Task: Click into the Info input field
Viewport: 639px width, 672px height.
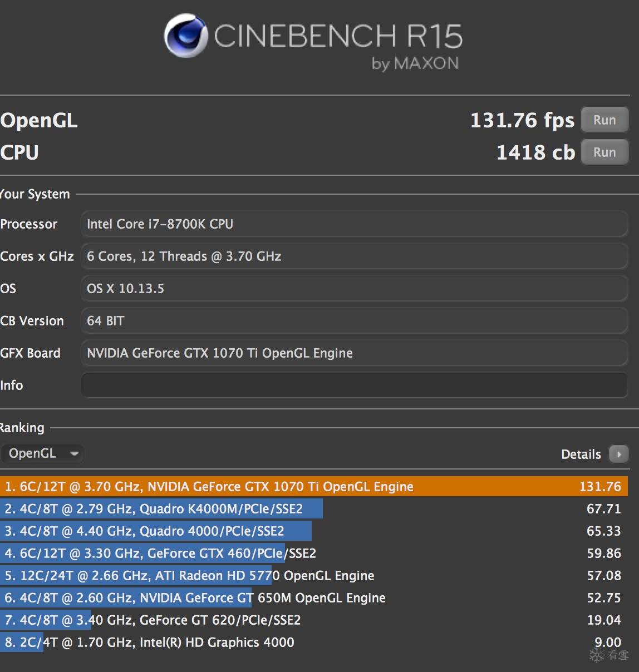Action: coord(354,386)
